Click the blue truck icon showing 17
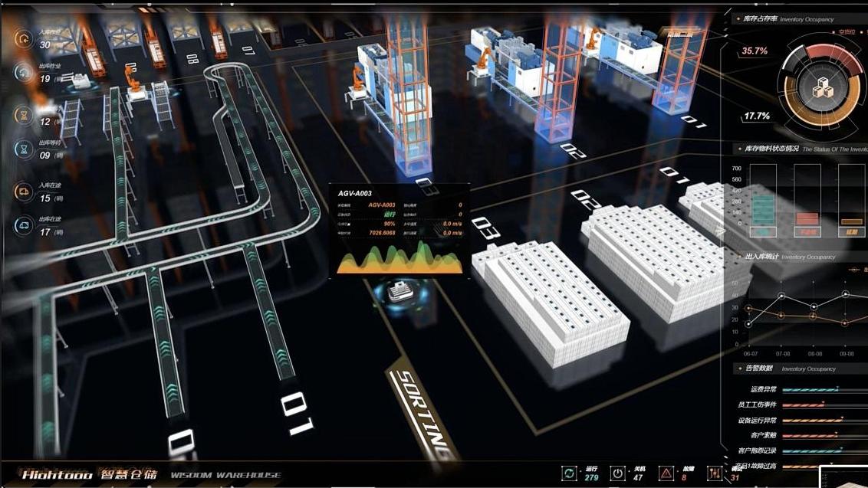 click(x=23, y=226)
